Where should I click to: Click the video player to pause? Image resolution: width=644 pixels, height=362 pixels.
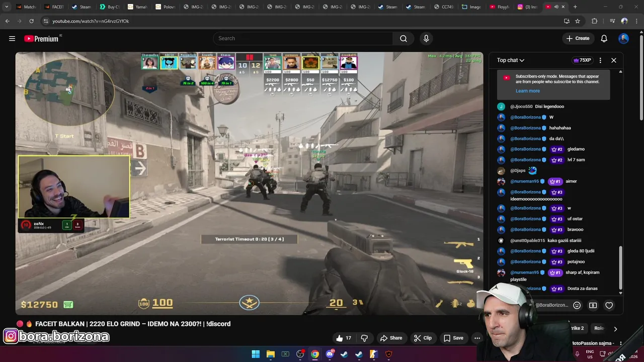click(x=249, y=184)
